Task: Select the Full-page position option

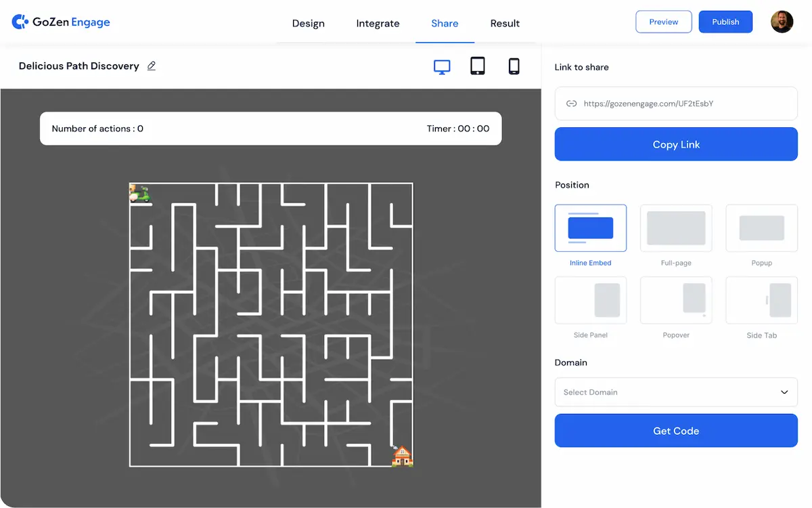Action: [x=676, y=228]
